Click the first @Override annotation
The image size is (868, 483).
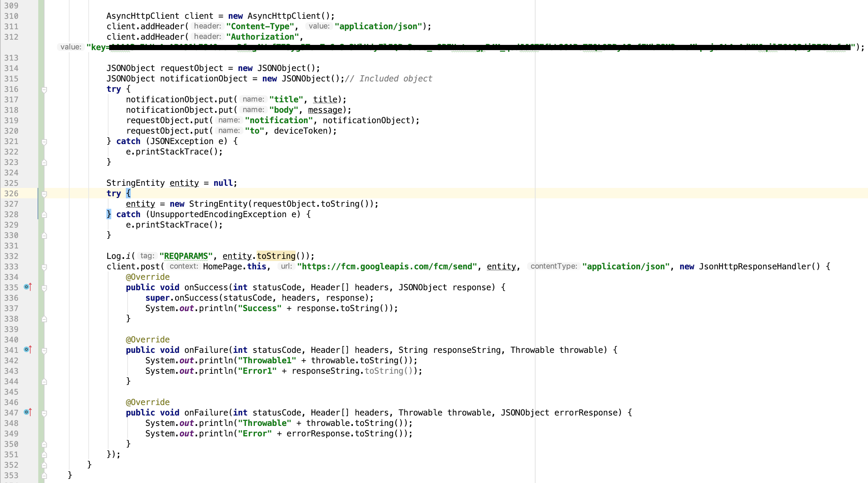(x=147, y=277)
